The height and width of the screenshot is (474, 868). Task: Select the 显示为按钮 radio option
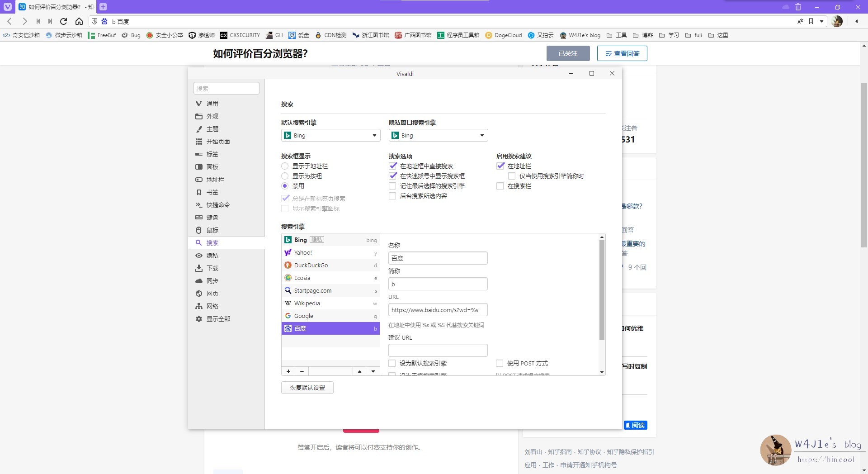tap(285, 176)
